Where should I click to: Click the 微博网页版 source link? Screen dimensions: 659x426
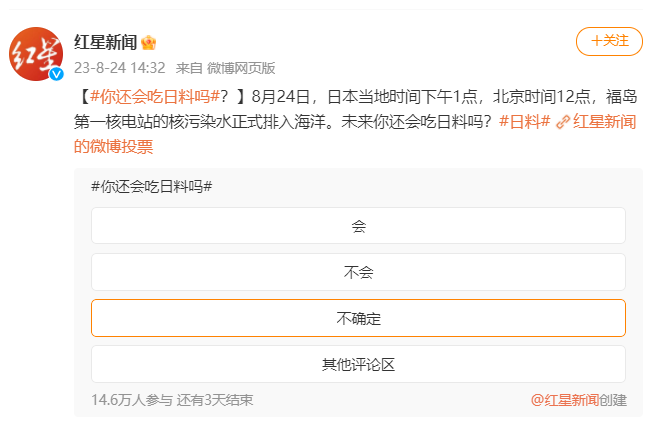(x=241, y=68)
